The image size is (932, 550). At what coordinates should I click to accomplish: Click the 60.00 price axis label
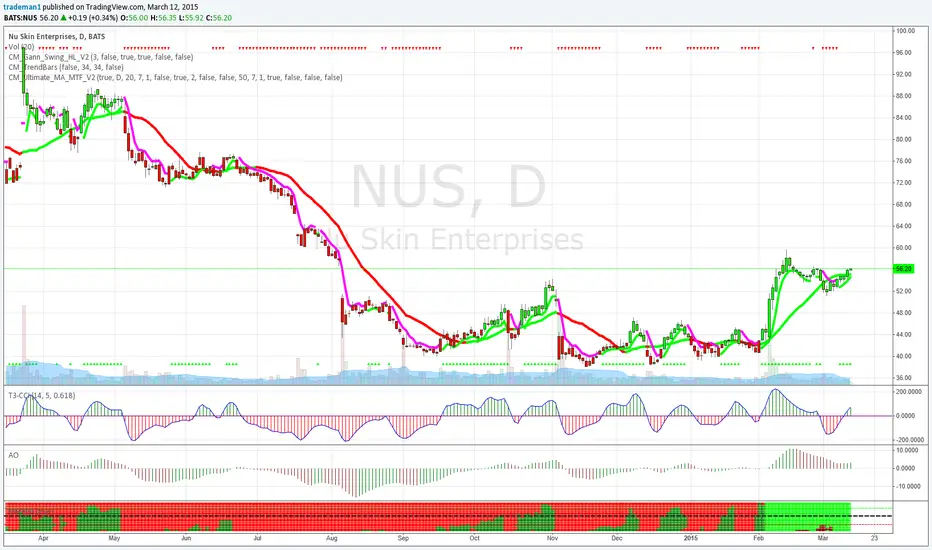(904, 247)
